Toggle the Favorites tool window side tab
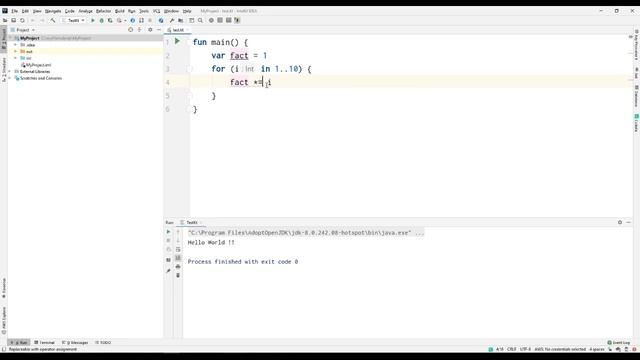 [4, 289]
